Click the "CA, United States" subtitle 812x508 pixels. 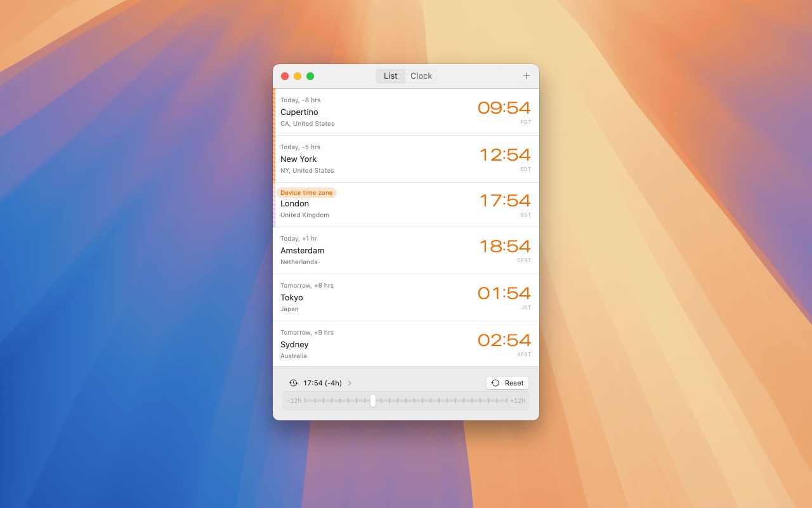307,123
